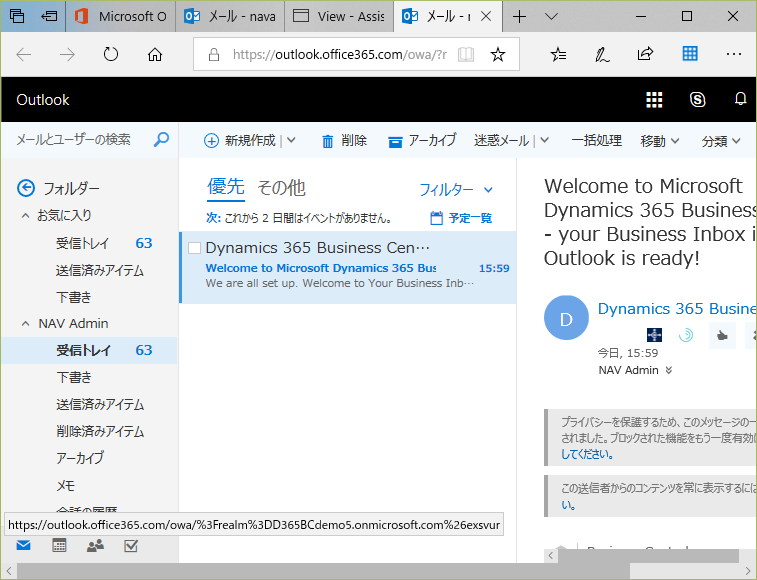Image resolution: width=757 pixels, height=580 pixels.
Task: Open the Welcome to Microsoft Dynamics message
Action: point(348,267)
